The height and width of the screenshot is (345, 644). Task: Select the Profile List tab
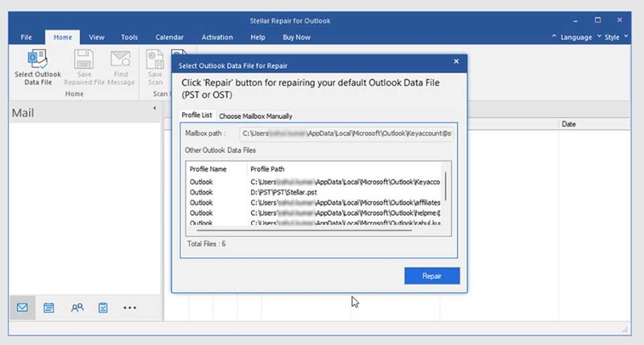pyautogui.click(x=196, y=115)
